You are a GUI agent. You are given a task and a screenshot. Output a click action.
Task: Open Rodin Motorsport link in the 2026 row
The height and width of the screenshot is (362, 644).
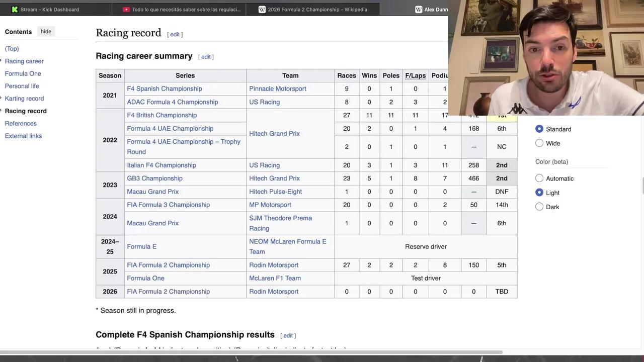274,292
